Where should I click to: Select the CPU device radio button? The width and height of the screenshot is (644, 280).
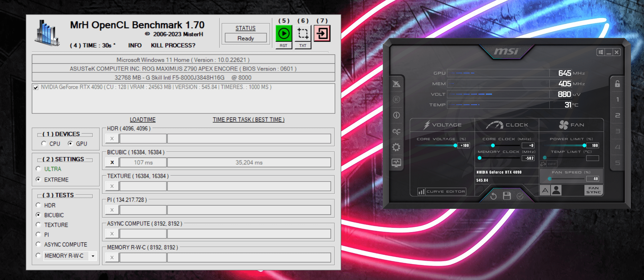coord(44,144)
